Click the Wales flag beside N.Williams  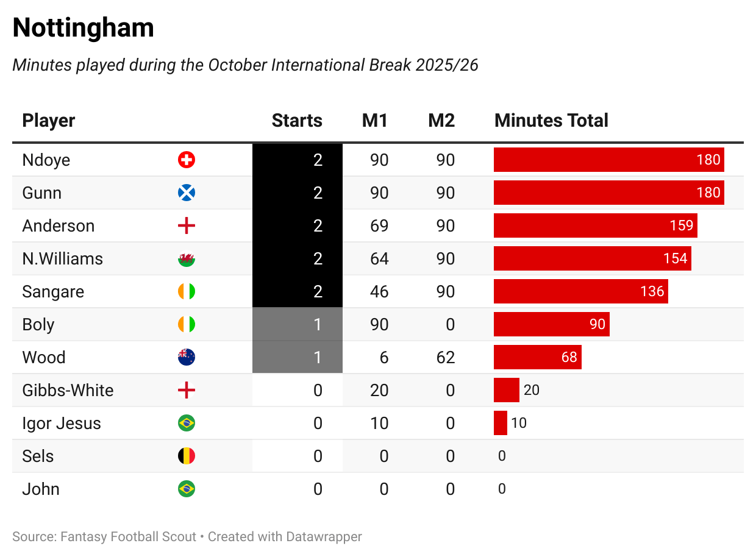[x=186, y=259]
